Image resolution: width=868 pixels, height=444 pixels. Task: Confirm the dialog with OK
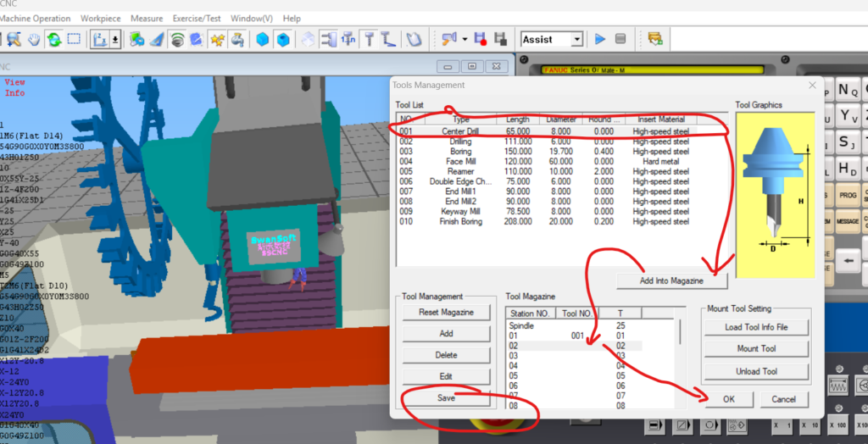click(728, 399)
